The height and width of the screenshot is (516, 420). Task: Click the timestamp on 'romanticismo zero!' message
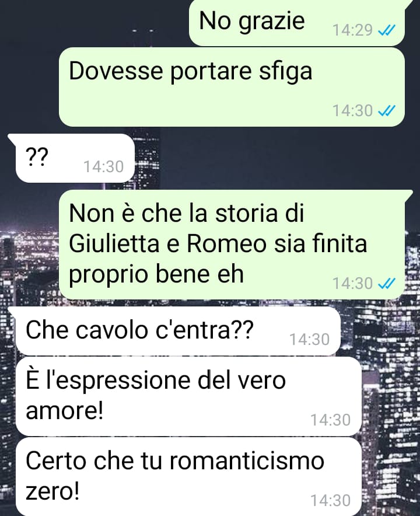click(331, 501)
